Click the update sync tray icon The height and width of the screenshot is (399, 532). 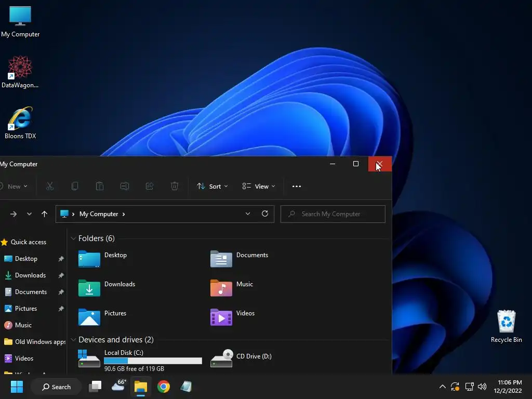[455, 387]
